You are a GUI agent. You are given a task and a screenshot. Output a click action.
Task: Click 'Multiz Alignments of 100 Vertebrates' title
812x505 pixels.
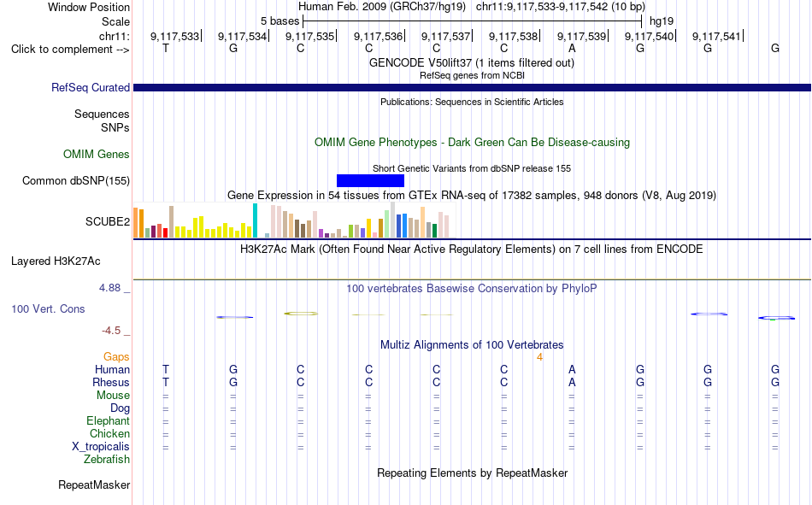click(x=472, y=345)
